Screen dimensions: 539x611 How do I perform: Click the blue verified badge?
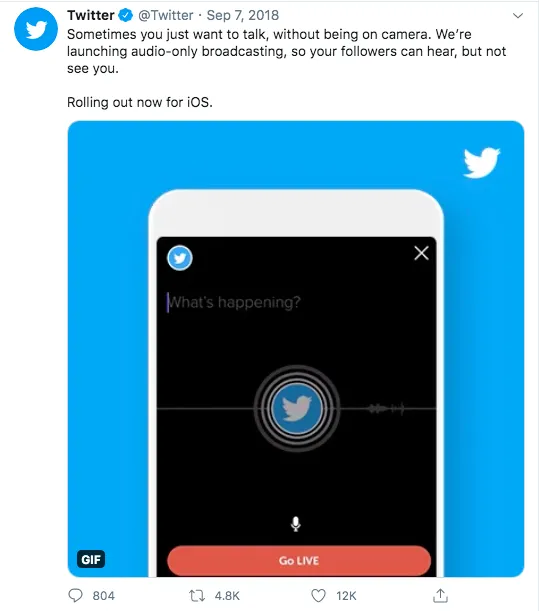[125, 15]
